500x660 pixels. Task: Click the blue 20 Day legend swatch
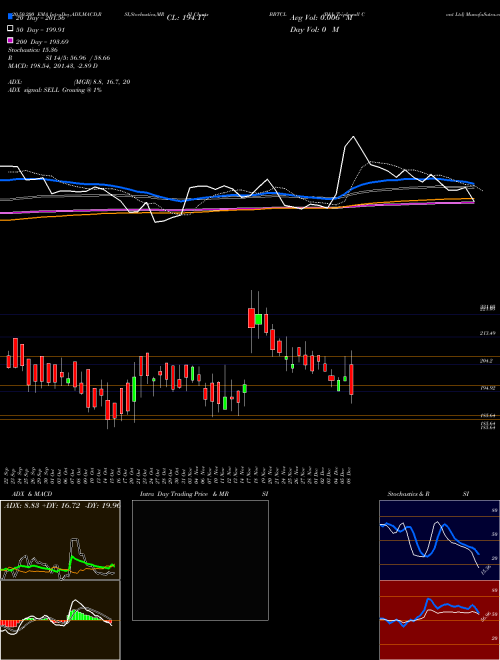point(10,17)
